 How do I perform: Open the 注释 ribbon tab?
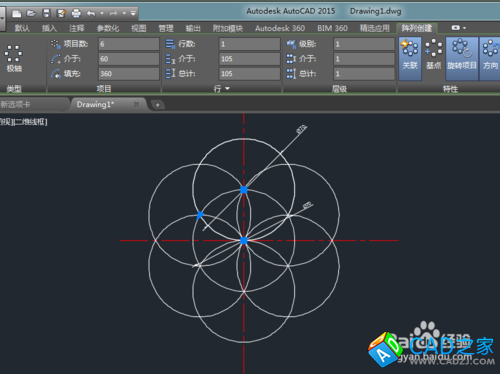pyautogui.click(x=77, y=28)
